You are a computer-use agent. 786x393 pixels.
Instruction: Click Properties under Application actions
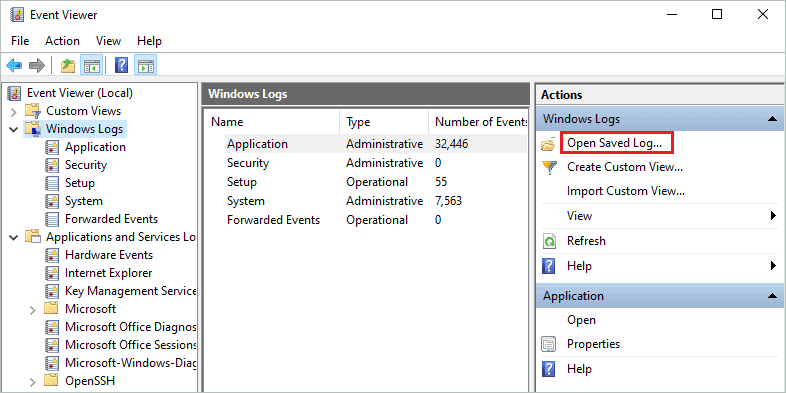click(x=594, y=344)
